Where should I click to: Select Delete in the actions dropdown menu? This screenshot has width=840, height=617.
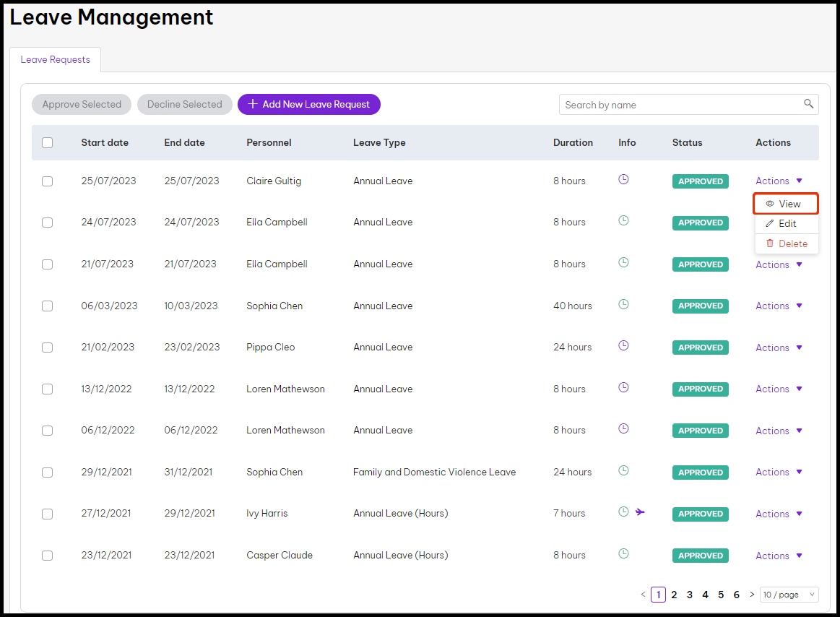pyautogui.click(x=786, y=243)
